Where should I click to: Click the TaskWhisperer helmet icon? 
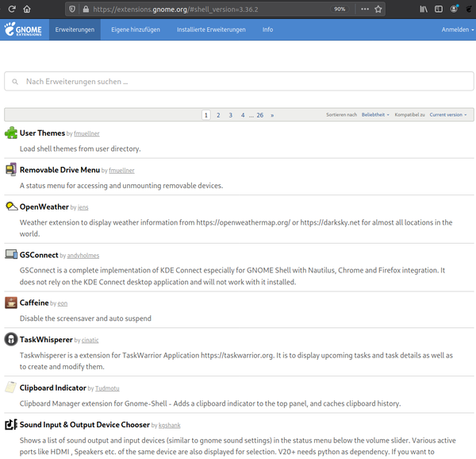point(11,339)
